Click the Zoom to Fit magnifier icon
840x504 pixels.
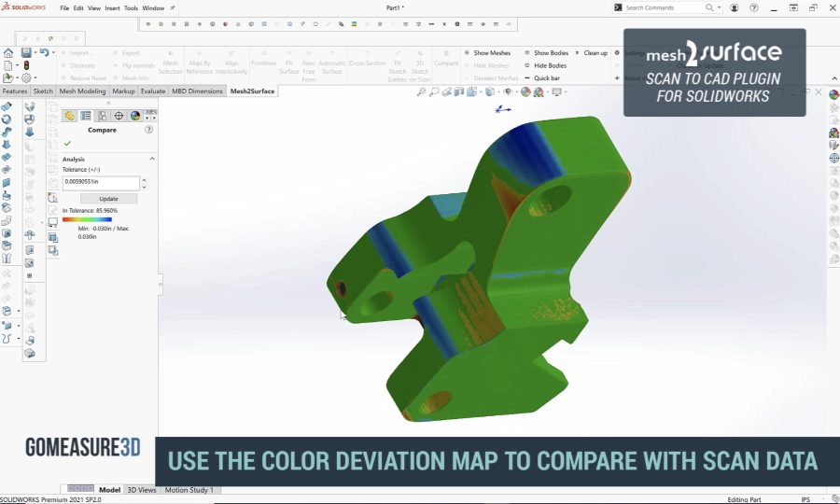[x=422, y=92]
